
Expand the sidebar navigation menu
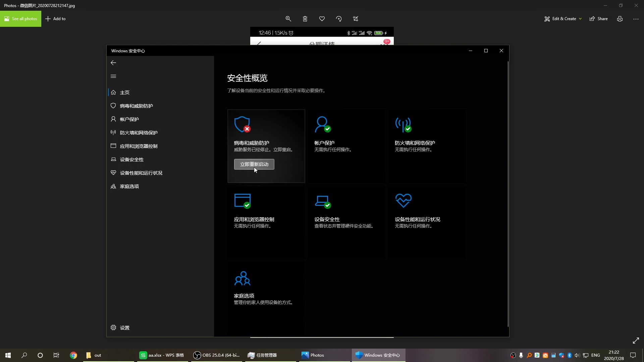tap(114, 76)
